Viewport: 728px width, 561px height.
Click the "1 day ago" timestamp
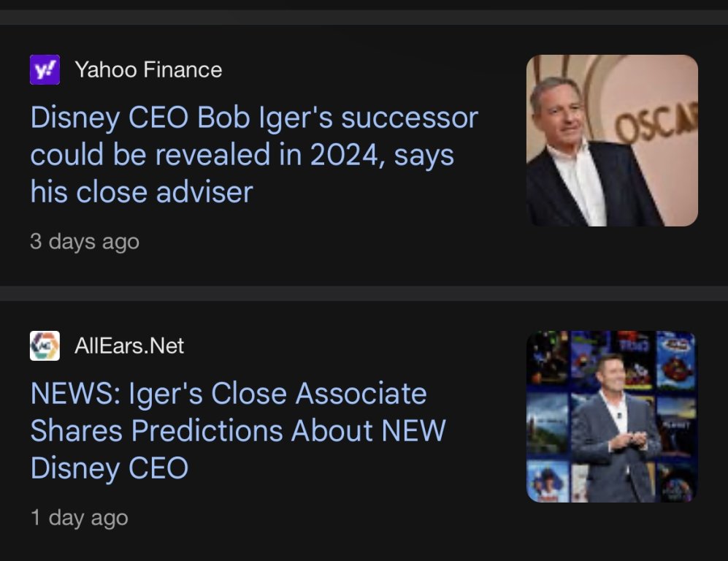tap(79, 518)
